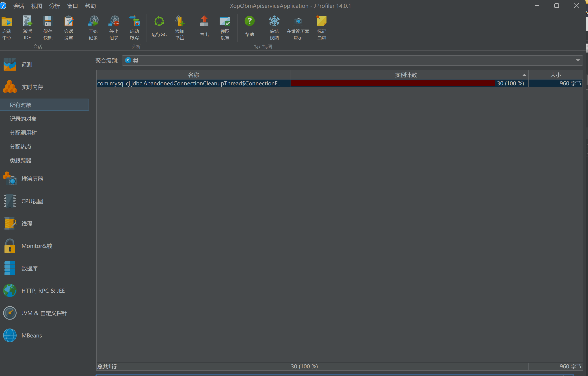Expand the CPU Views (CPU视图) section

pos(32,201)
